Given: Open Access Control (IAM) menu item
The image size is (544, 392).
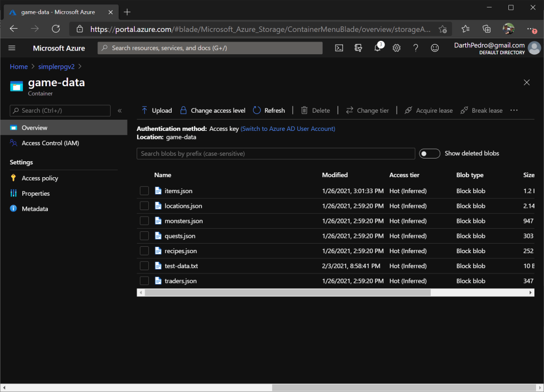Looking at the screenshot, I should pyautogui.click(x=50, y=143).
